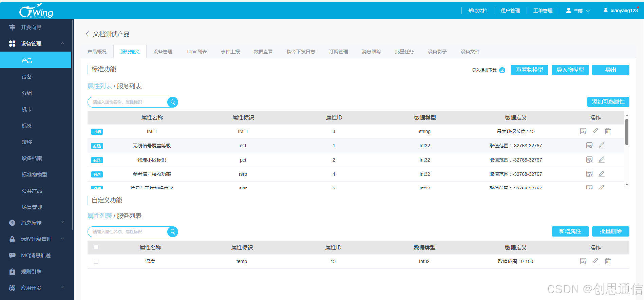Click the 导入物模型 button
Screen dimensions: 644x300
coord(570,70)
